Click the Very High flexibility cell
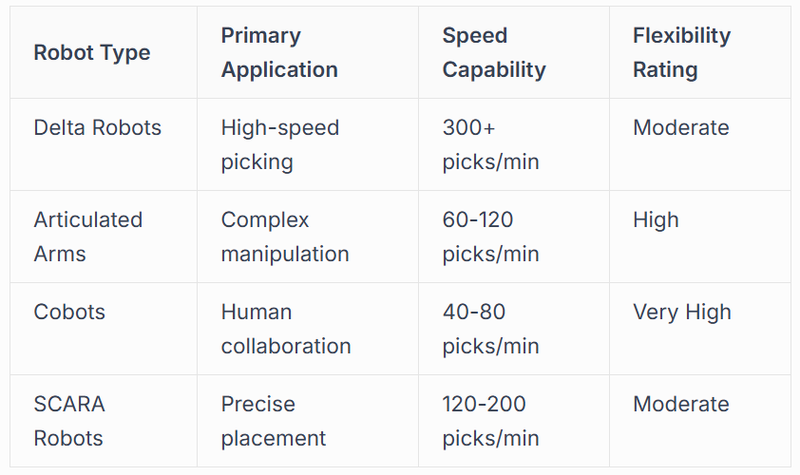The width and height of the screenshot is (800, 475). coord(682,312)
